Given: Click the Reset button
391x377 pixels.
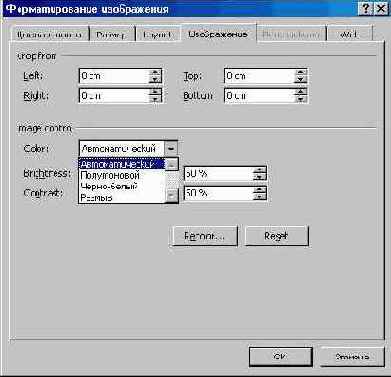Looking at the screenshot, I should tap(276, 236).
